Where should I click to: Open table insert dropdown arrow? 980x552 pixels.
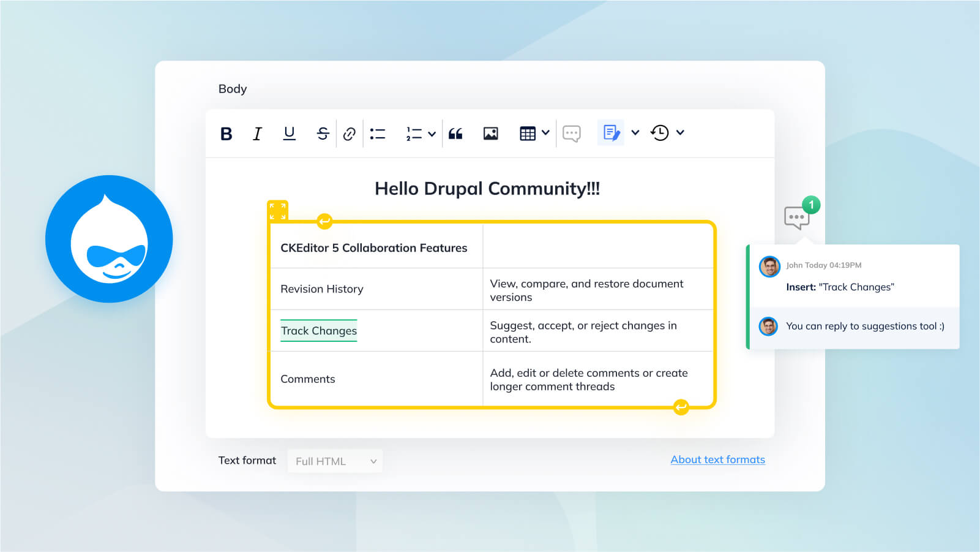545,132
